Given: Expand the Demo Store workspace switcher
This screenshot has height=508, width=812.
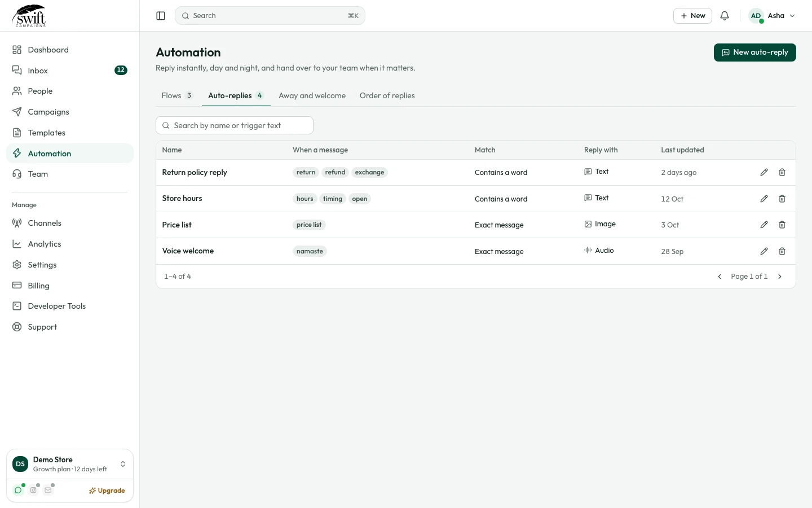Looking at the screenshot, I should pos(70,464).
